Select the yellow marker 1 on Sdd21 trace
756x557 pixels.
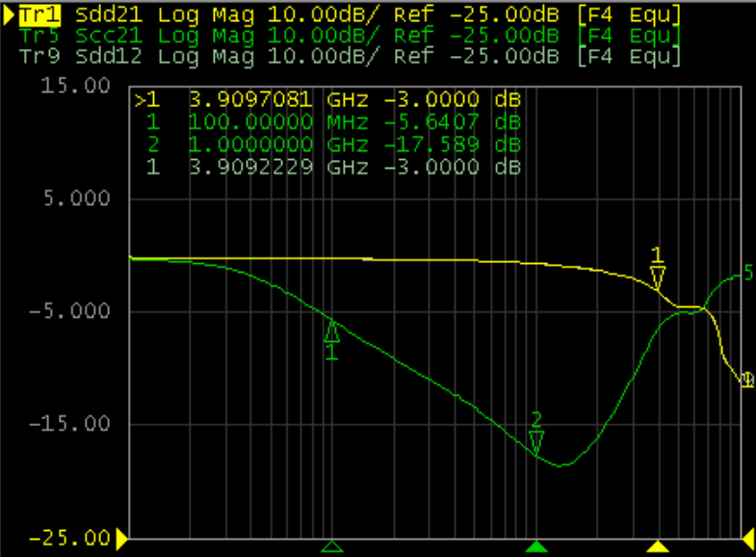pos(658,276)
